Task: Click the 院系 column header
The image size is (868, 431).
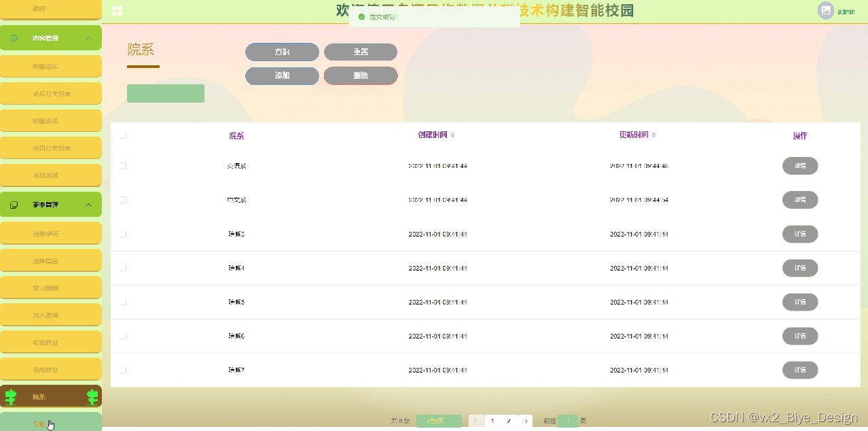Action: (236, 135)
